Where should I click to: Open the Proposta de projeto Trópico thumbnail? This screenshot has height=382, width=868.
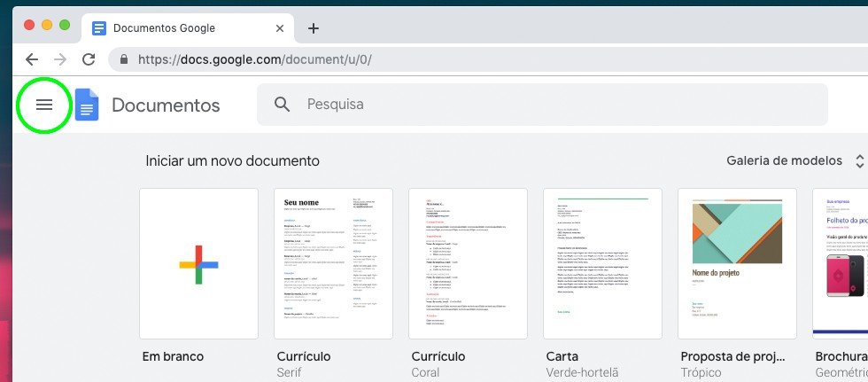point(737,263)
